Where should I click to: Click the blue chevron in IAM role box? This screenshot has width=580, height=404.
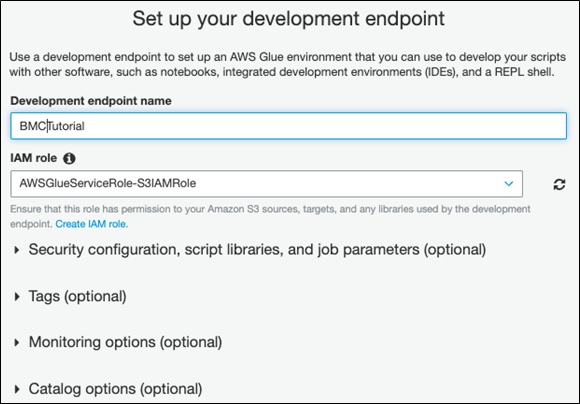[x=509, y=184]
